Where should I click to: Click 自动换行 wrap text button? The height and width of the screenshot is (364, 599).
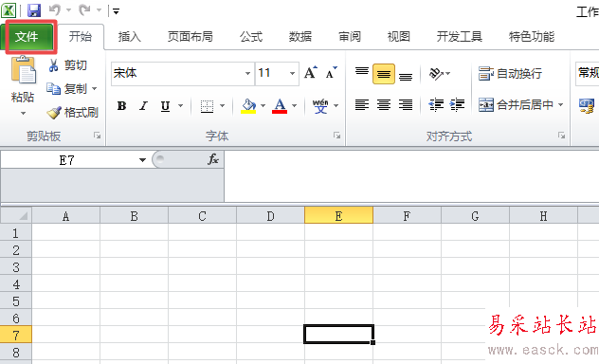510,73
